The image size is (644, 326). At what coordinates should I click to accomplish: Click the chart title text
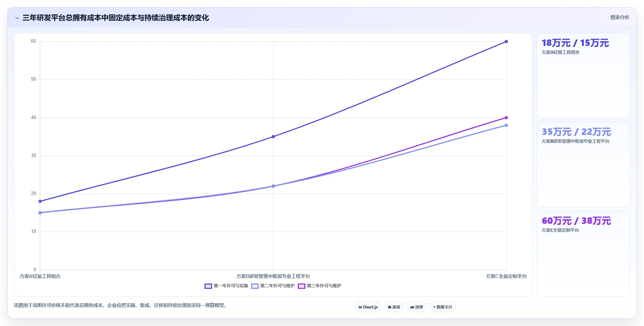coord(116,18)
